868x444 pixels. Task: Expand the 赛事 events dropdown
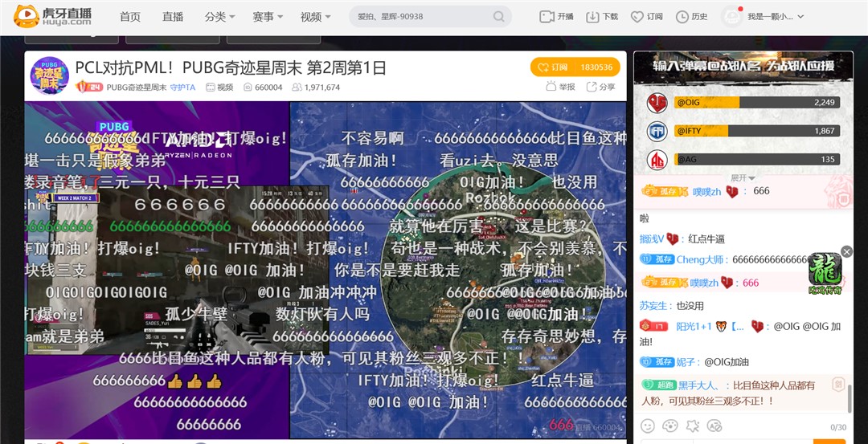pyautogui.click(x=268, y=17)
